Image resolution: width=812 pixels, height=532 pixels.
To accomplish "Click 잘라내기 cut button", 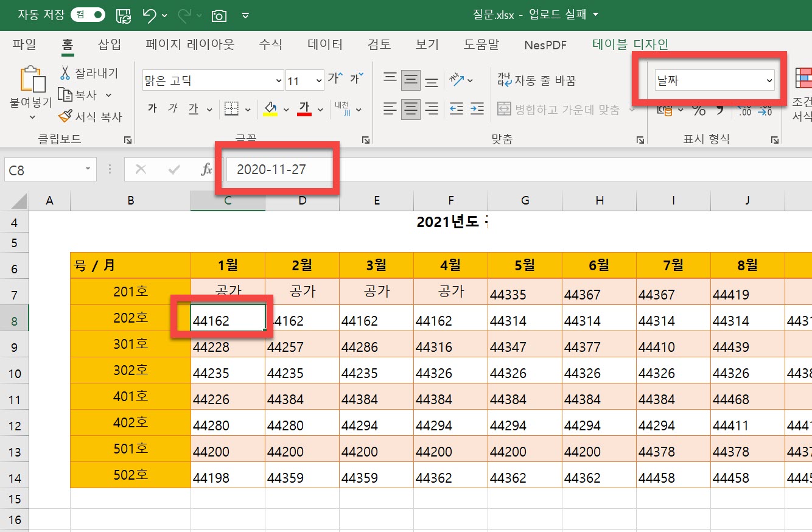I will (89, 73).
